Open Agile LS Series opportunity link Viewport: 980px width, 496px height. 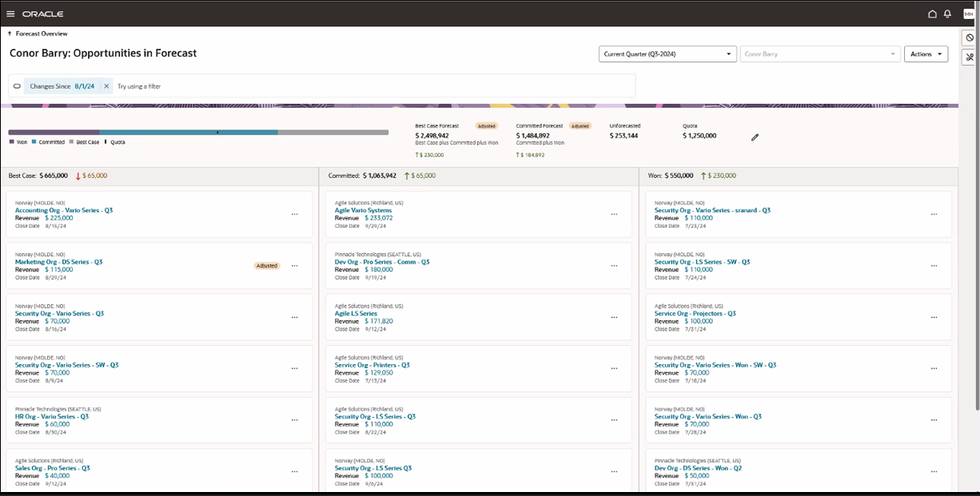356,314
